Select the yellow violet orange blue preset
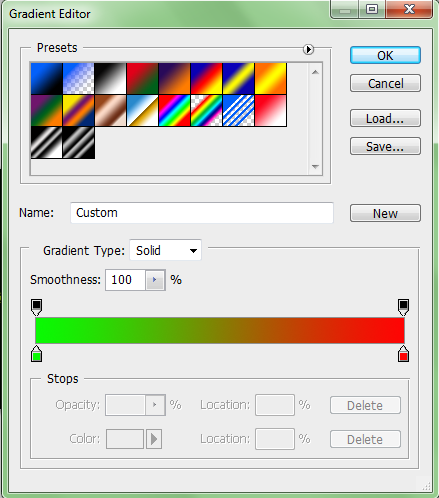This screenshot has width=439, height=498. tap(78, 111)
